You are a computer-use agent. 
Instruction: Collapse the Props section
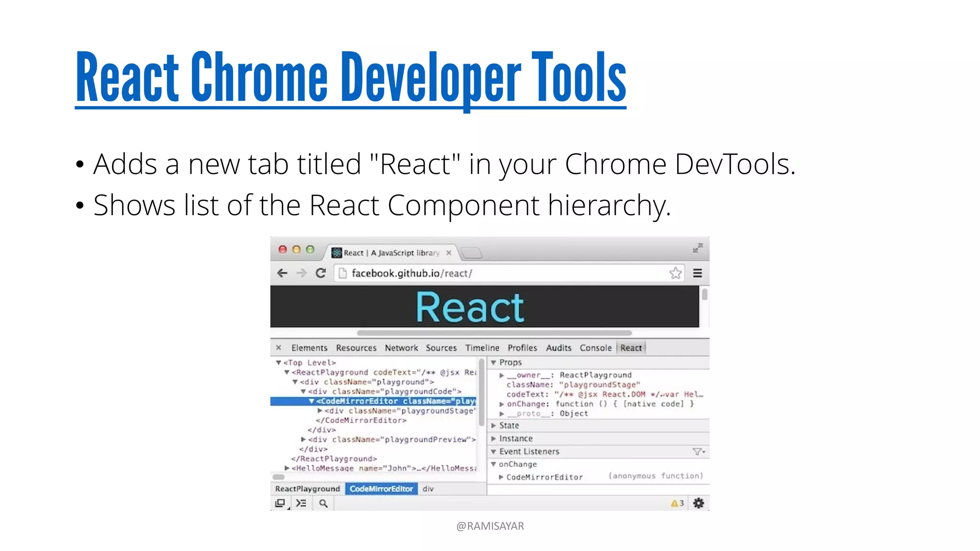pos(493,363)
